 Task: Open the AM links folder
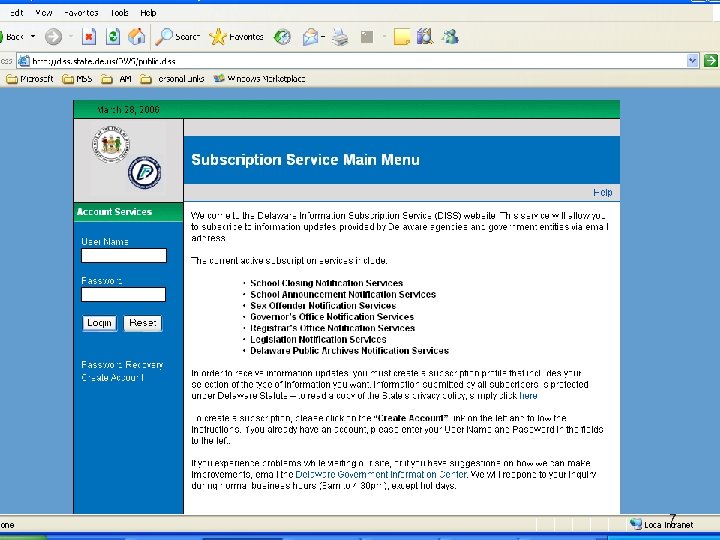(117, 79)
